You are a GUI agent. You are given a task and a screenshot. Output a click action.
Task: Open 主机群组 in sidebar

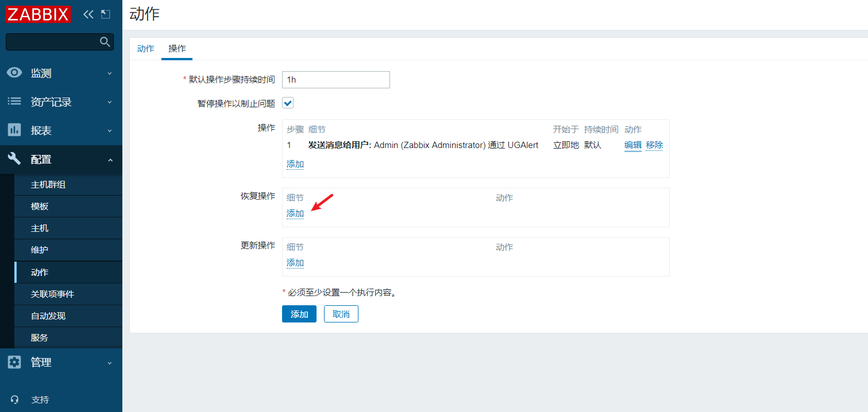coord(68,185)
